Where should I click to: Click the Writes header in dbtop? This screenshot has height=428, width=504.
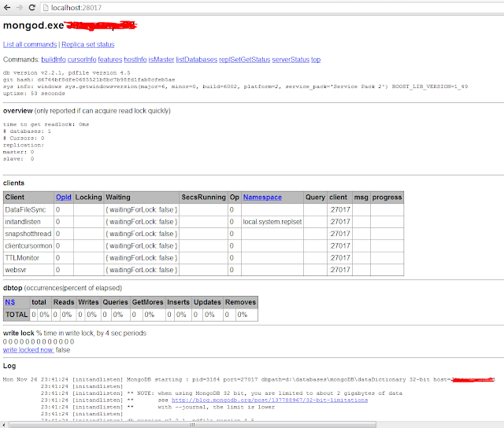pos(88,302)
